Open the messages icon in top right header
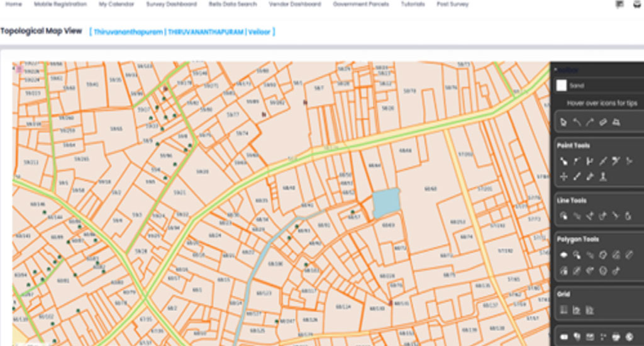This screenshot has height=346, width=644. coord(619,4)
